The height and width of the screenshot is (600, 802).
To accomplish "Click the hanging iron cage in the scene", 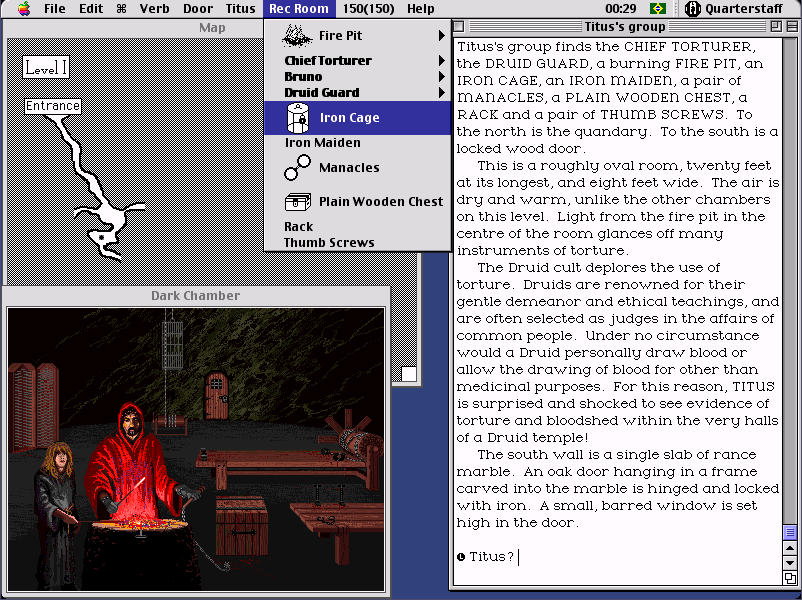I will pos(172,344).
